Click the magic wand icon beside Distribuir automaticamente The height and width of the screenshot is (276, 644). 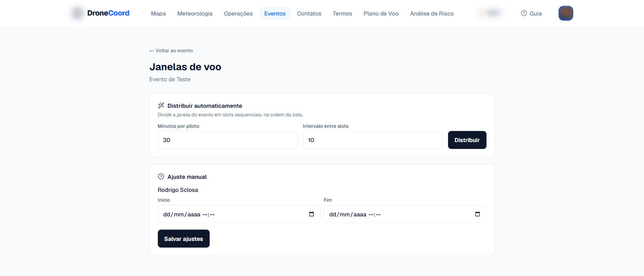point(161,105)
